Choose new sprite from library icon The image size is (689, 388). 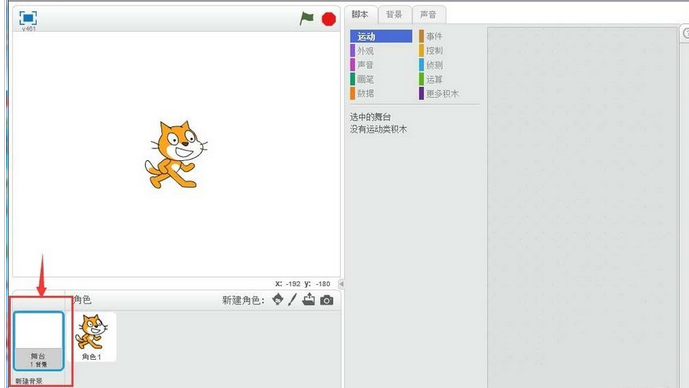click(278, 300)
